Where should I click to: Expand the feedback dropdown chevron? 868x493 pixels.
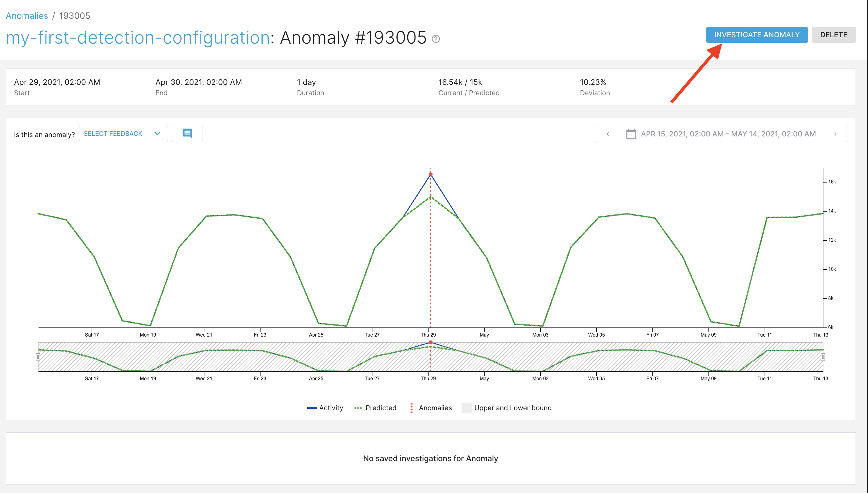coord(157,133)
